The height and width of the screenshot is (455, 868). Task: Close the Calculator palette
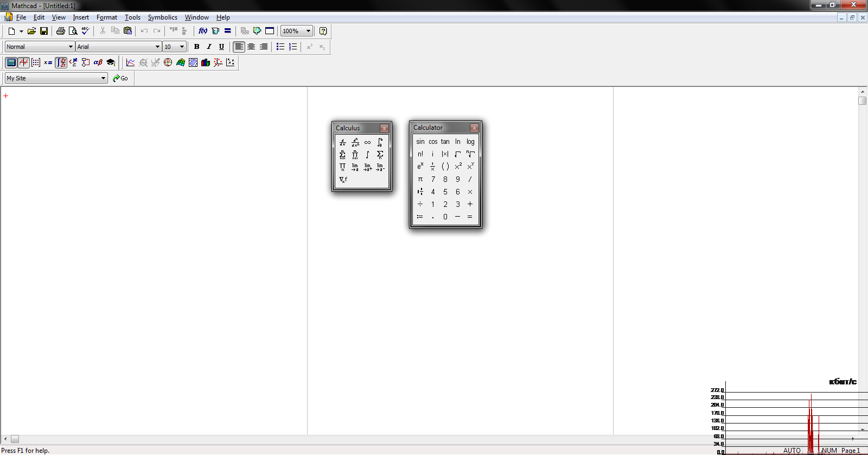474,128
